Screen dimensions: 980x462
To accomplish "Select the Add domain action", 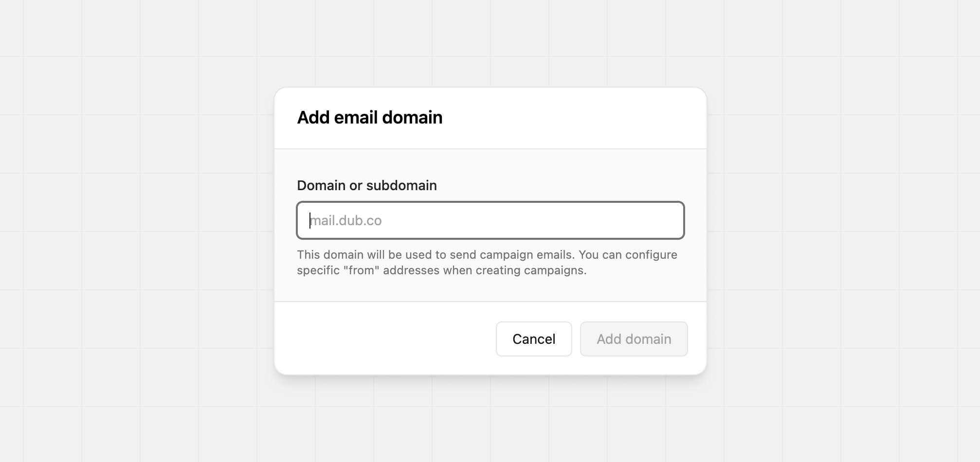I will coord(634,339).
